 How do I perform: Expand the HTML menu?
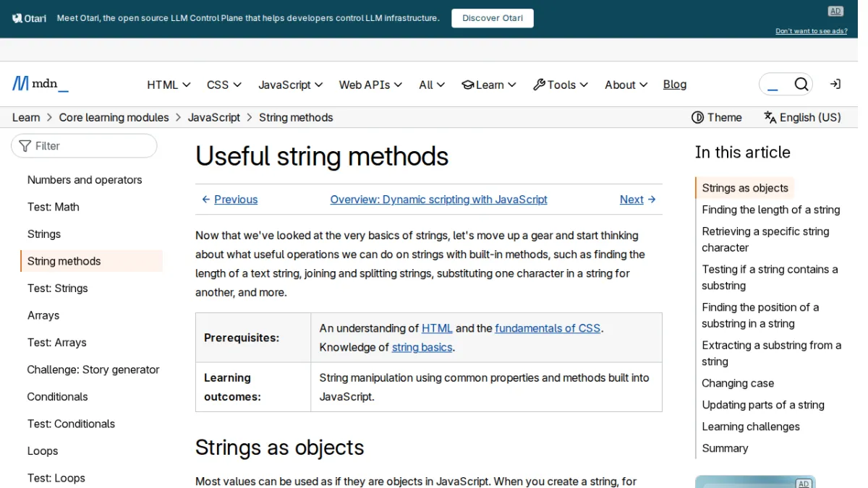[169, 85]
